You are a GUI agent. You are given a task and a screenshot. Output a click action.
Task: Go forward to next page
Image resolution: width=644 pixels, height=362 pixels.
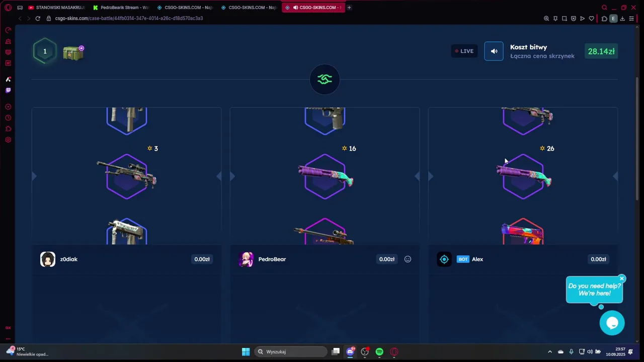pyautogui.click(x=28, y=19)
